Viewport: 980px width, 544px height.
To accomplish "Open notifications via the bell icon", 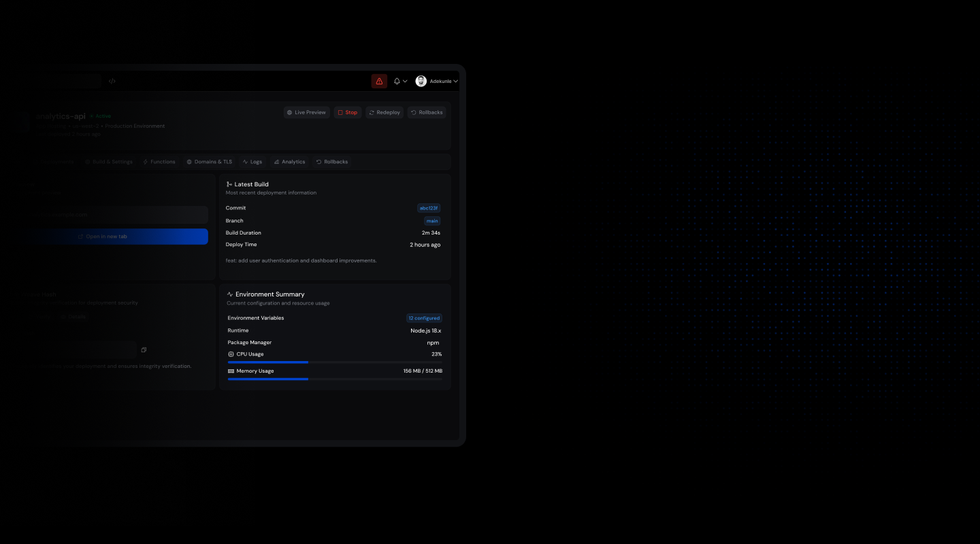I will click(396, 81).
